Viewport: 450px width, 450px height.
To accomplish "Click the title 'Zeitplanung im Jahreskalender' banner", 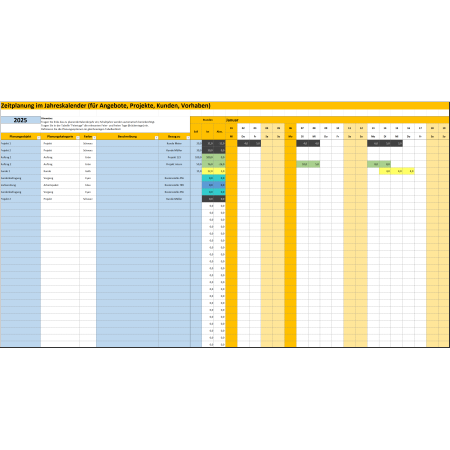I will [x=105, y=106].
